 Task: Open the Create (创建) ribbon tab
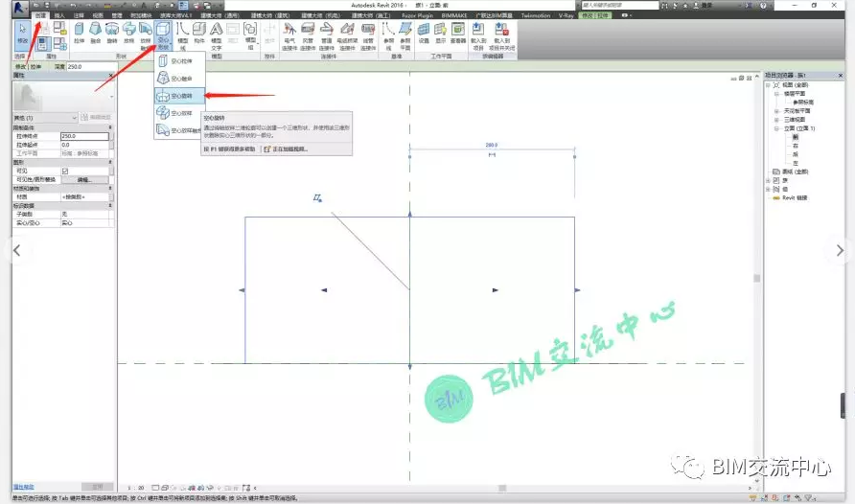point(40,15)
